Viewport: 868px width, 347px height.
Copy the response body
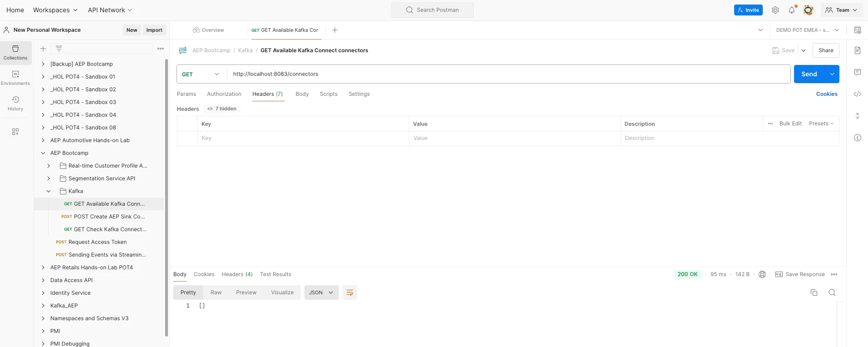pyautogui.click(x=814, y=292)
